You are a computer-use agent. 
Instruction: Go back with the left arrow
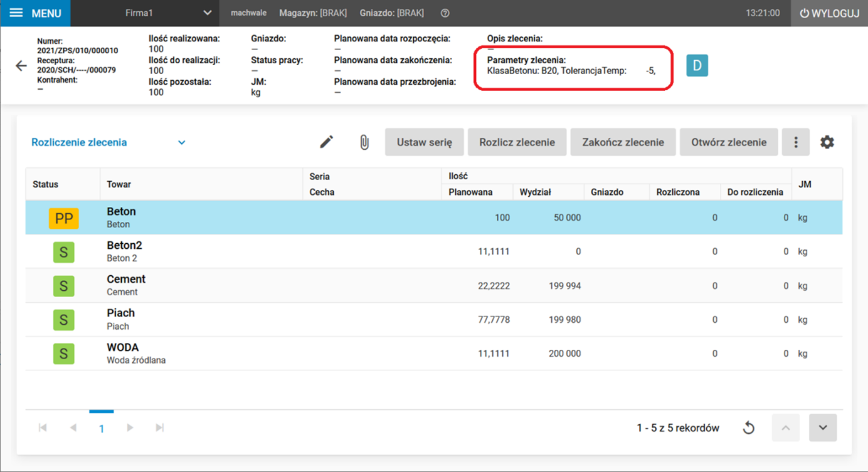21,66
